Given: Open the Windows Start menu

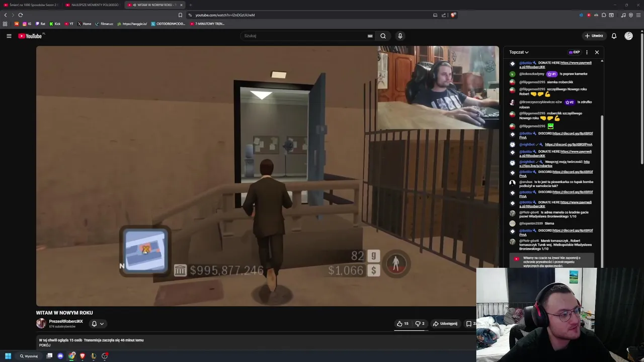Looking at the screenshot, I should pos(8,356).
